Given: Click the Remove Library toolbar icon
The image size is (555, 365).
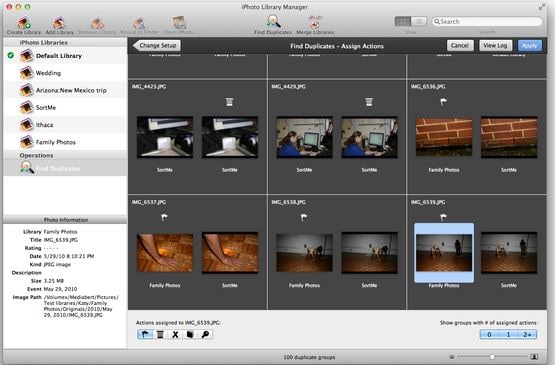Looking at the screenshot, I should (x=97, y=23).
